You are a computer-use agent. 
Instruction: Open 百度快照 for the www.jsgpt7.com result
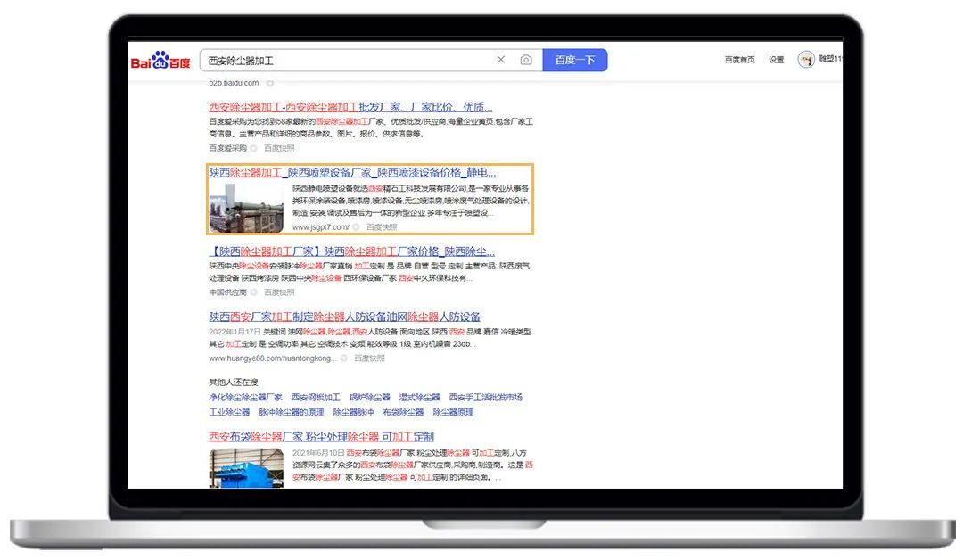click(x=382, y=227)
